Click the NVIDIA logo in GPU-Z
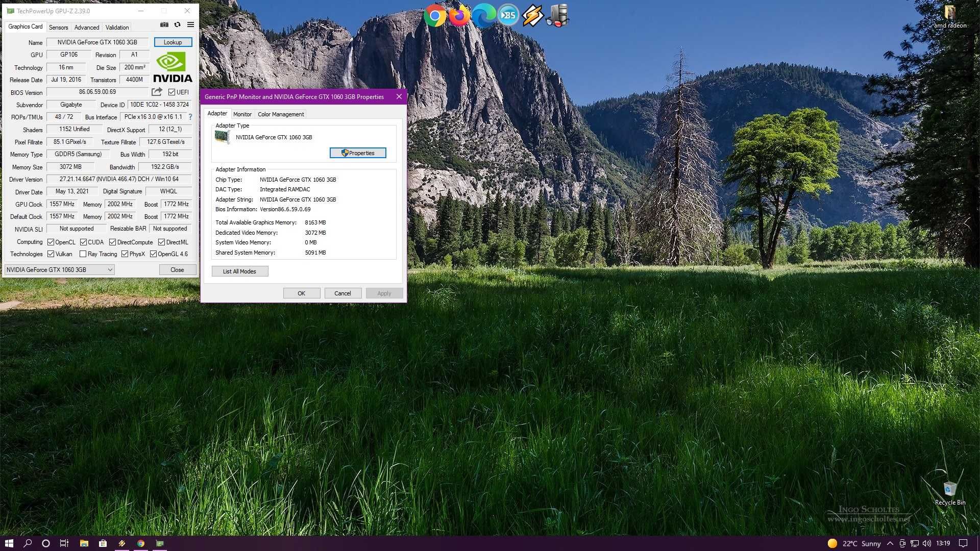 tap(173, 67)
